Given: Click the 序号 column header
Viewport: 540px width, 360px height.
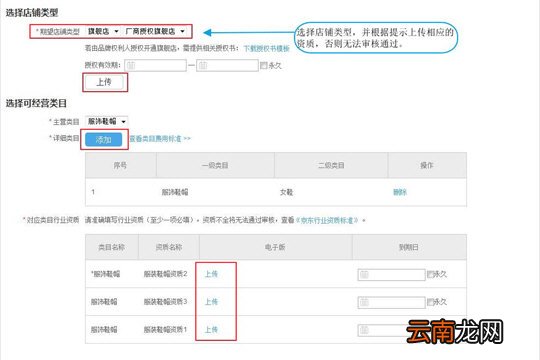Looking at the screenshot, I should [x=120, y=165].
